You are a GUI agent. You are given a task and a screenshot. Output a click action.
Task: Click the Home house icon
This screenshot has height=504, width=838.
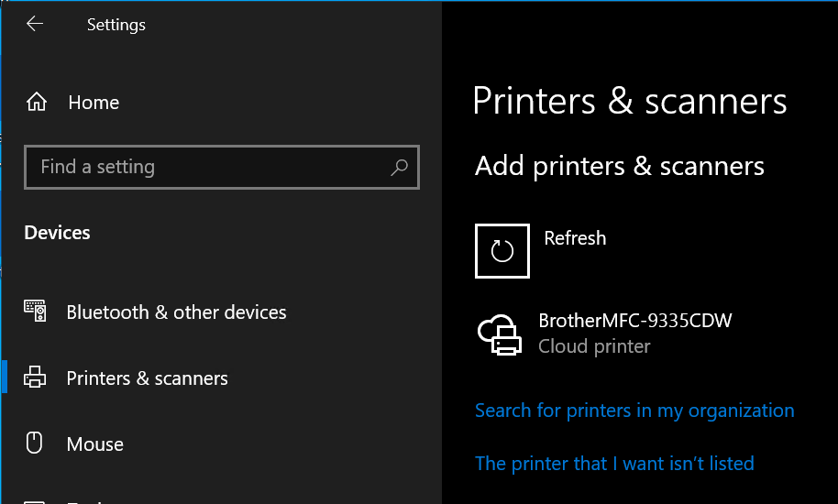[37, 103]
